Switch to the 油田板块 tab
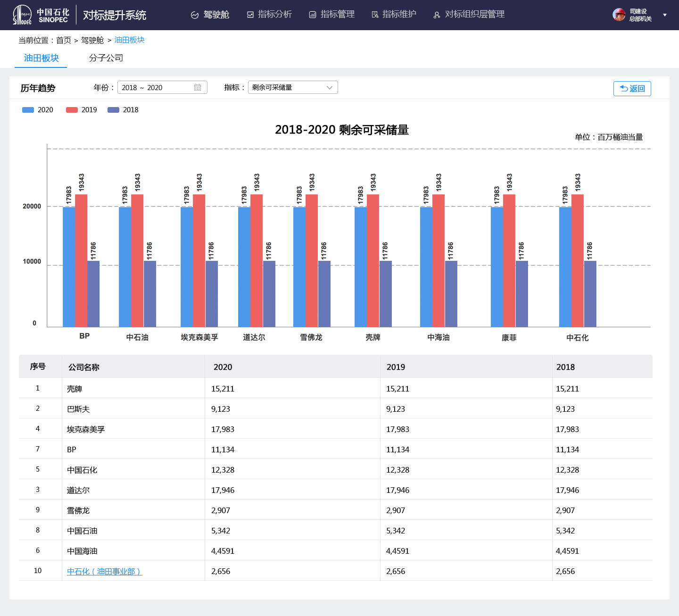This screenshot has height=616, width=679. click(x=41, y=58)
